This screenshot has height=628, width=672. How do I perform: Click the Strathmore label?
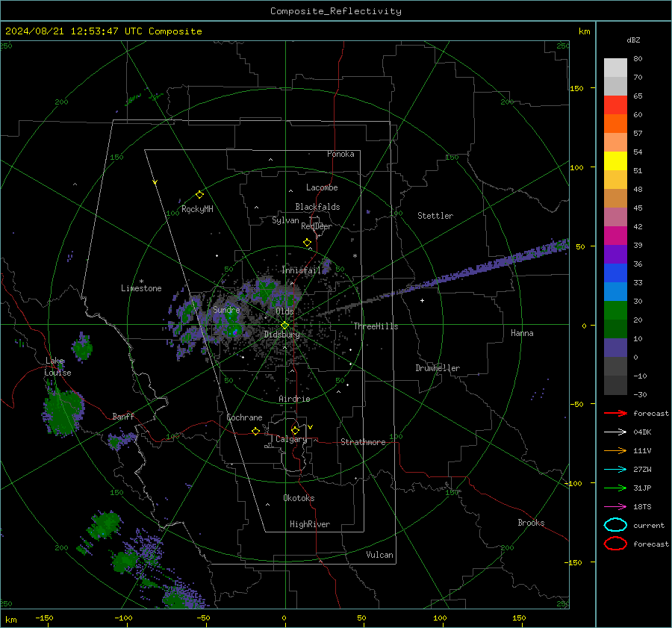(363, 442)
